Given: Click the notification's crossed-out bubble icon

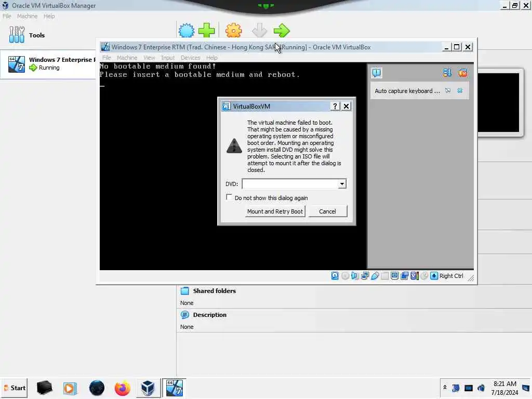Looking at the screenshot, I should click(x=448, y=90).
